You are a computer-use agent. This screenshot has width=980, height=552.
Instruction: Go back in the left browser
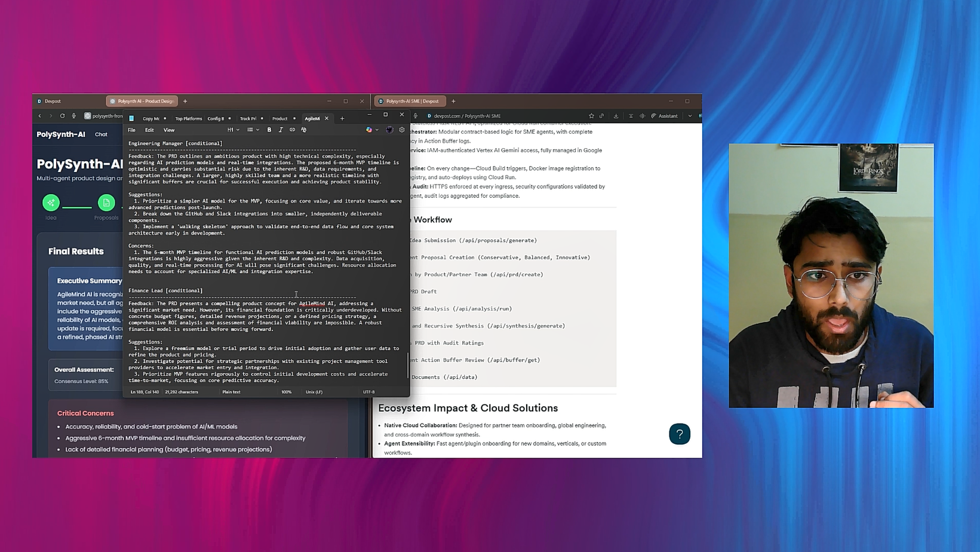[x=40, y=116]
